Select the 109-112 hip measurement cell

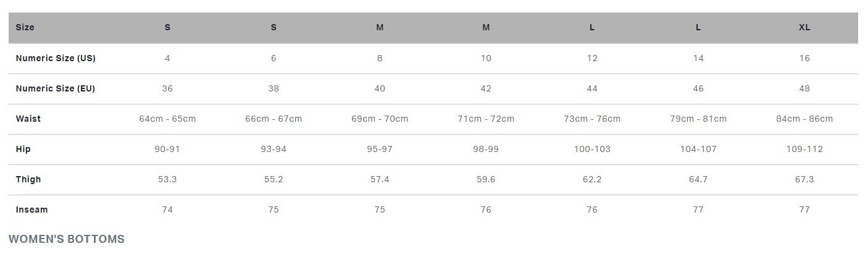click(804, 149)
